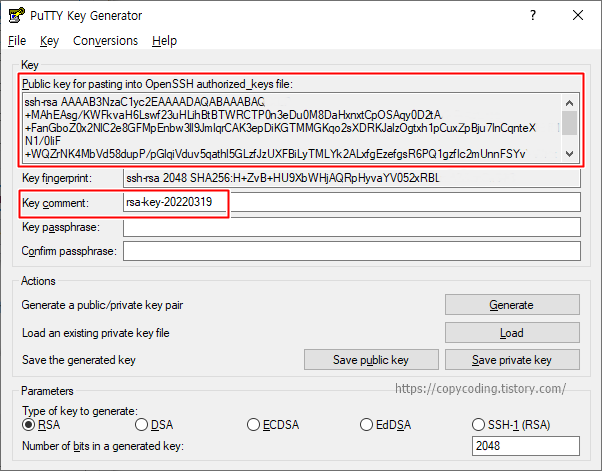
Task: Click the Key comment field
Action: coord(352,202)
